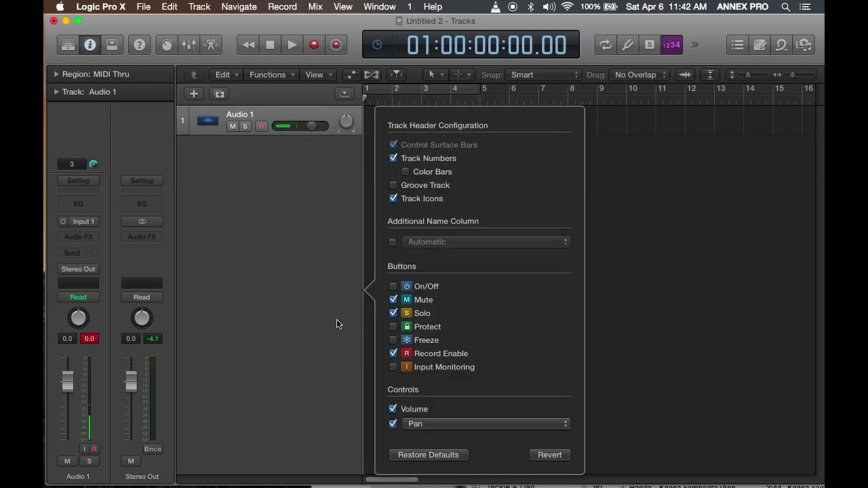
Task: Open the Loop Browser icon
Action: point(781,45)
